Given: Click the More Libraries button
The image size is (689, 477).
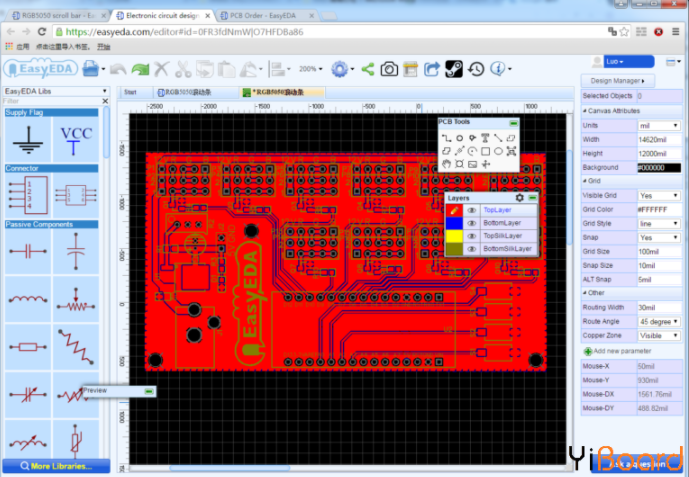Looking at the screenshot, I should pyautogui.click(x=56, y=466).
